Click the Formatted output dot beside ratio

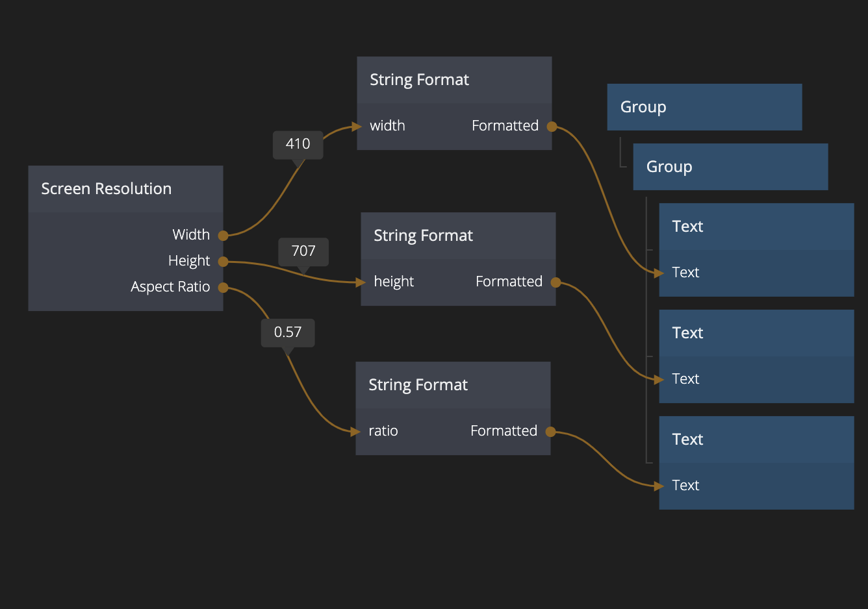[x=550, y=432]
